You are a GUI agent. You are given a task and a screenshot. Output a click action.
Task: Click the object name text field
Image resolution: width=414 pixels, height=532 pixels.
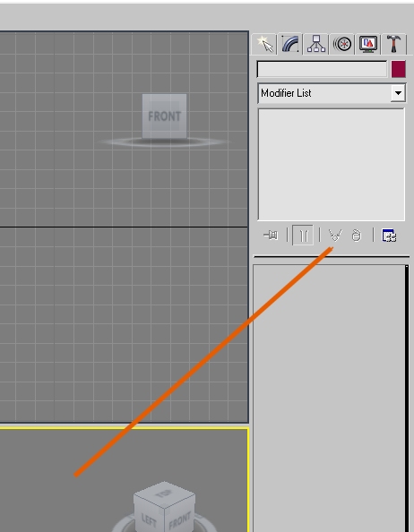point(322,69)
